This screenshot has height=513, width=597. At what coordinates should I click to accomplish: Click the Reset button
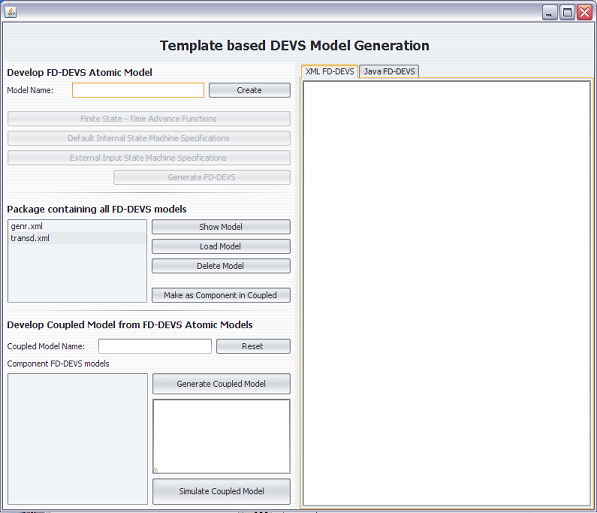coord(253,346)
